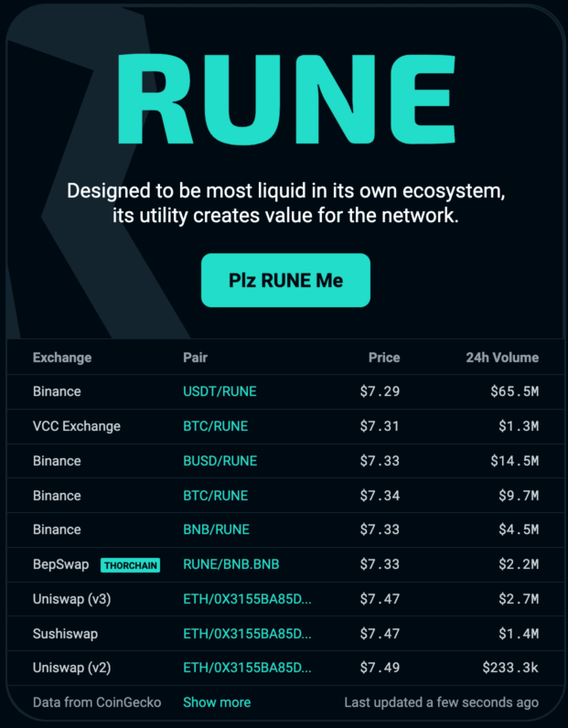This screenshot has height=728, width=568.
Task: Select the $233.3k volume value
Action: [510, 668]
